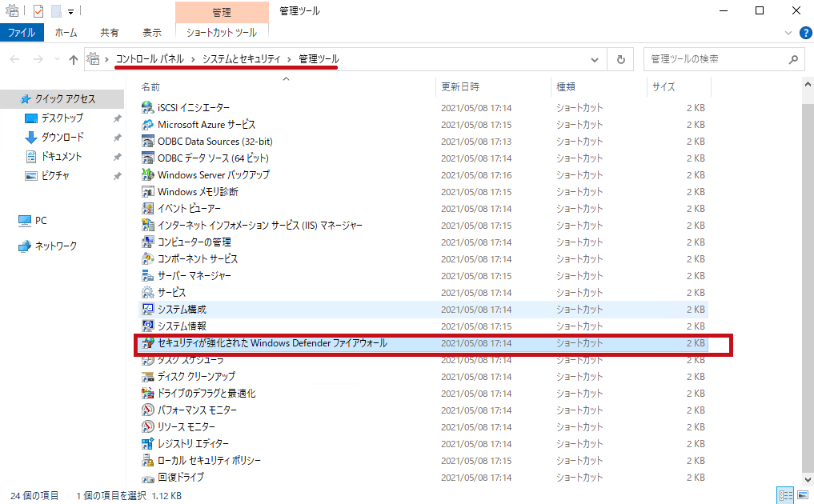Open デスクトップ in navigation pane
This screenshot has height=504, width=814.
tap(62, 118)
